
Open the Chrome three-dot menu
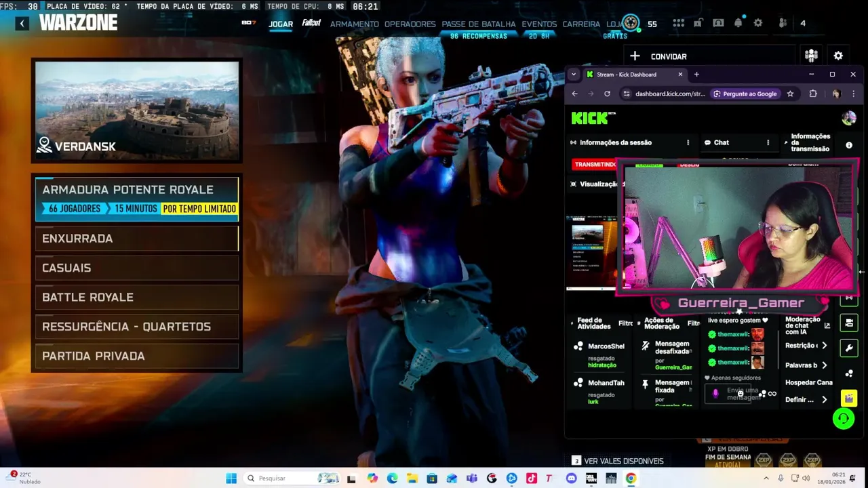click(x=854, y=94)
